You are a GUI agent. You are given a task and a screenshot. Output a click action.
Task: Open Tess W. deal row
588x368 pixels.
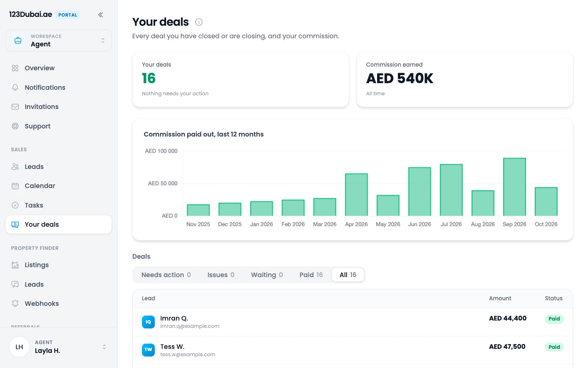tap(352, 350)
